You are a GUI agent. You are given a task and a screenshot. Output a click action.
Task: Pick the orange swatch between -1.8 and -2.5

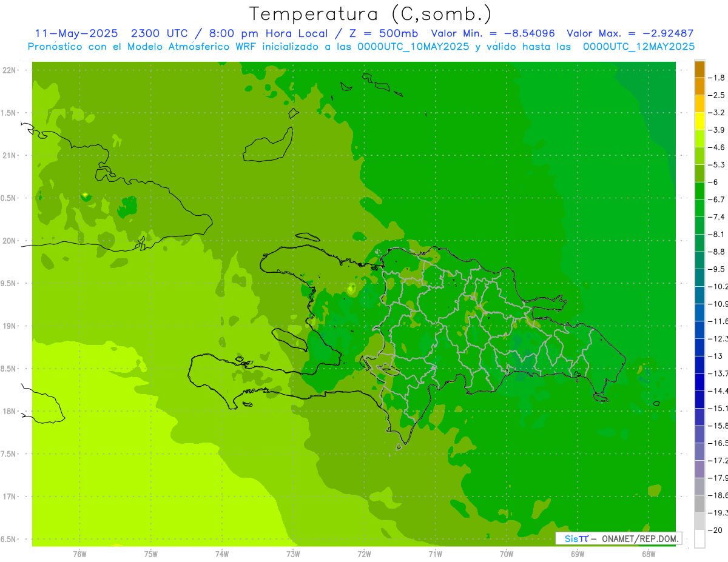point(699,86)
